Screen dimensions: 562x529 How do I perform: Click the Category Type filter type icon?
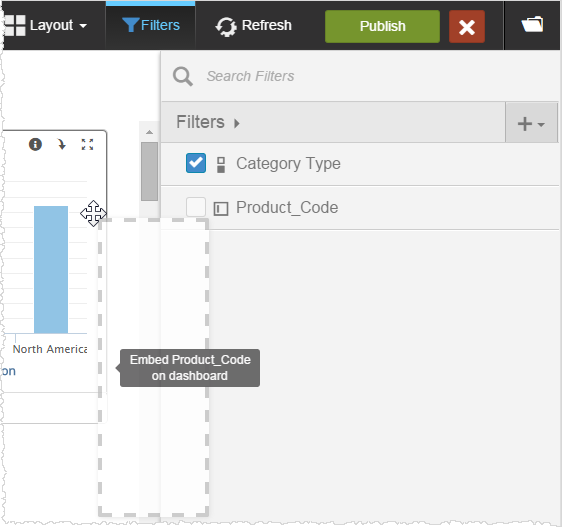click(221, 165)
